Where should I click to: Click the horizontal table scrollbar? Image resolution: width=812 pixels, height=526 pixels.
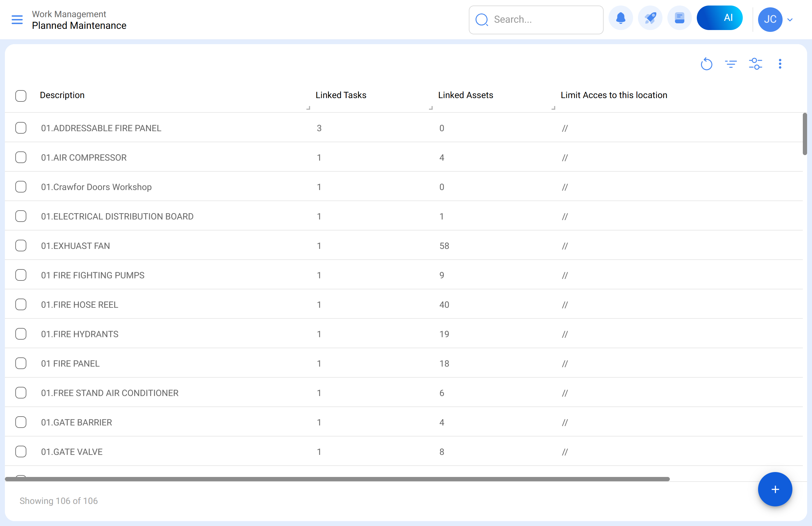pyautogui.click(x=337, y=479)
